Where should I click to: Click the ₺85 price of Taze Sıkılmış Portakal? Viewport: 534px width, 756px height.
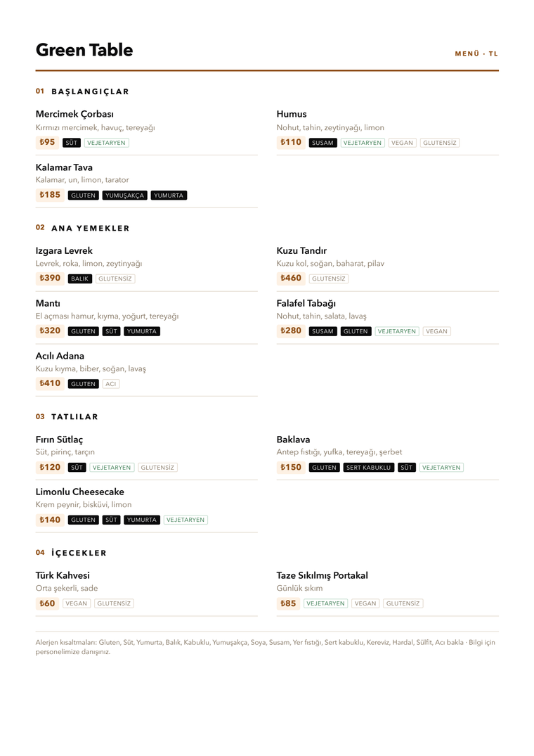tap(288, 603)
